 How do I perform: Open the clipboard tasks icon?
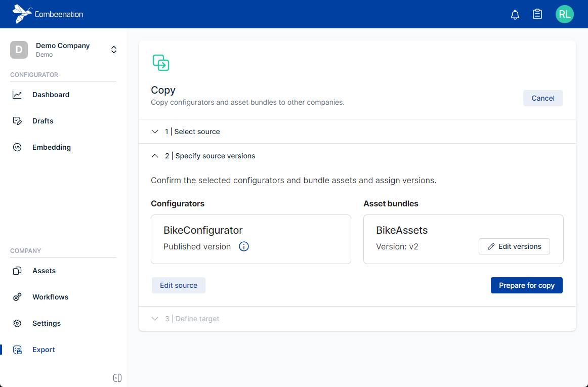point(537,15)
